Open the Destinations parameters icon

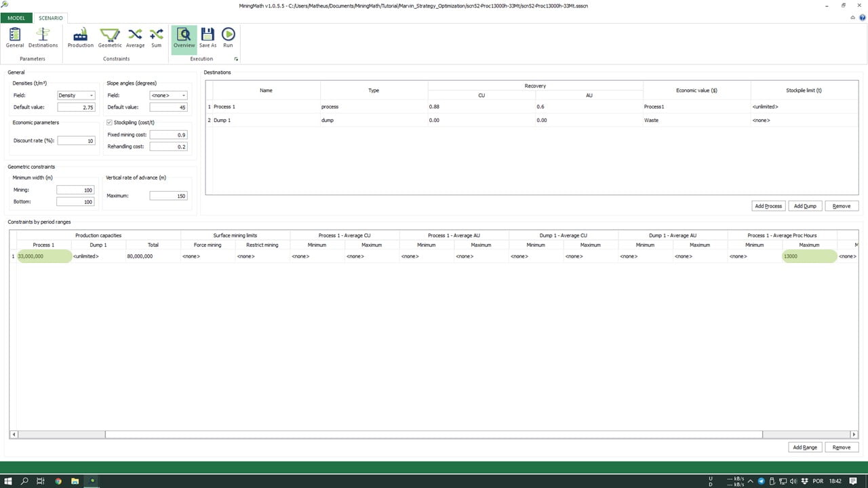tap(43, 37)
